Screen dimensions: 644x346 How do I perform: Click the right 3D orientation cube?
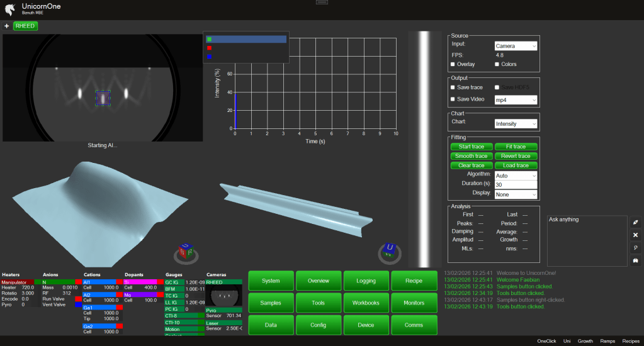pyautogui.click(x=389, y=251)
